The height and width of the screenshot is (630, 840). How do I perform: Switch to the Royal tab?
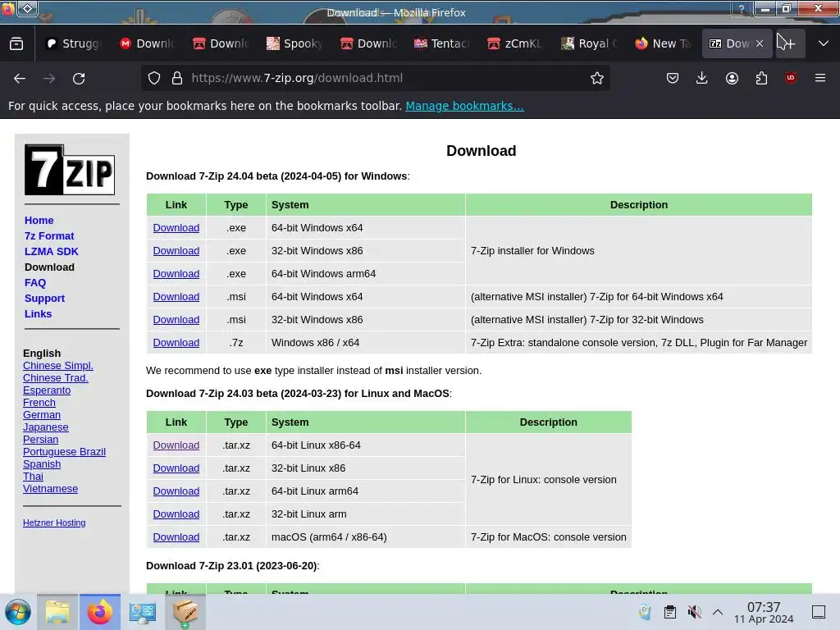[589, 43]
